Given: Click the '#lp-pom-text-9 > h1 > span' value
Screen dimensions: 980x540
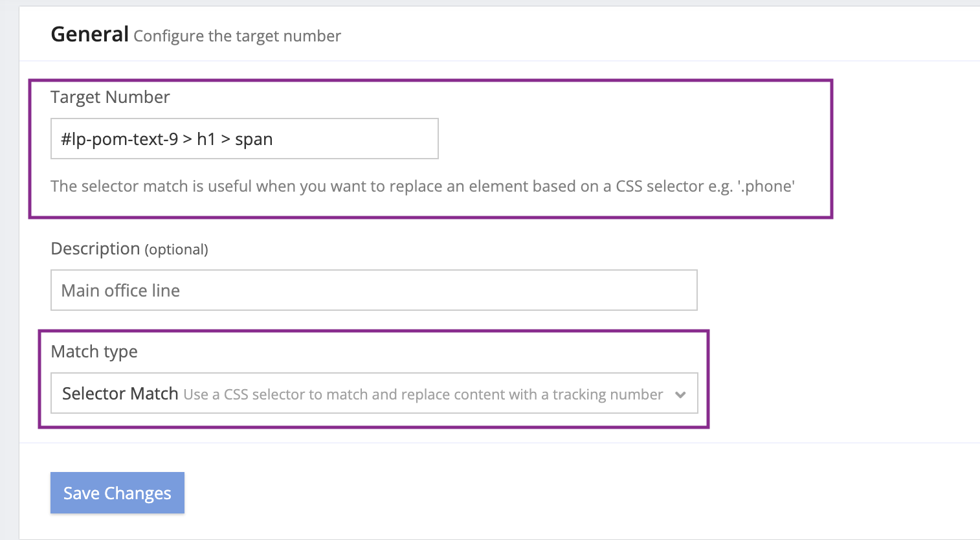Looking at the screenshot, I should coord(166,139).
